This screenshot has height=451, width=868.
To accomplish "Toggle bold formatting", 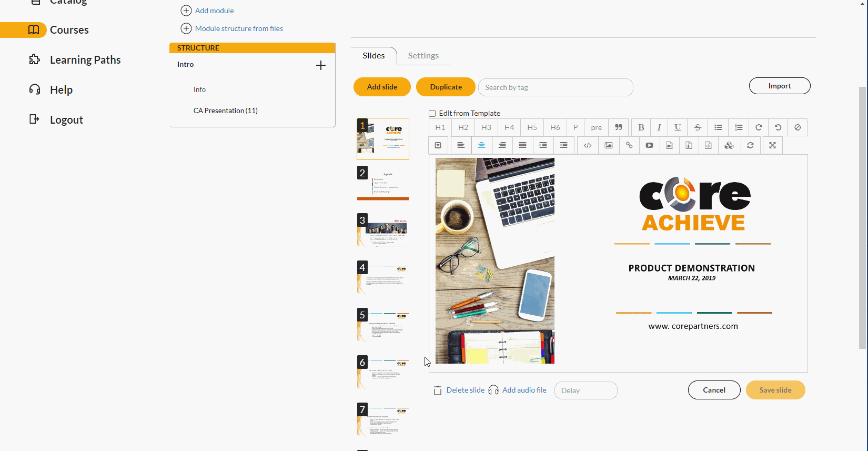I will tap(641, 127).
